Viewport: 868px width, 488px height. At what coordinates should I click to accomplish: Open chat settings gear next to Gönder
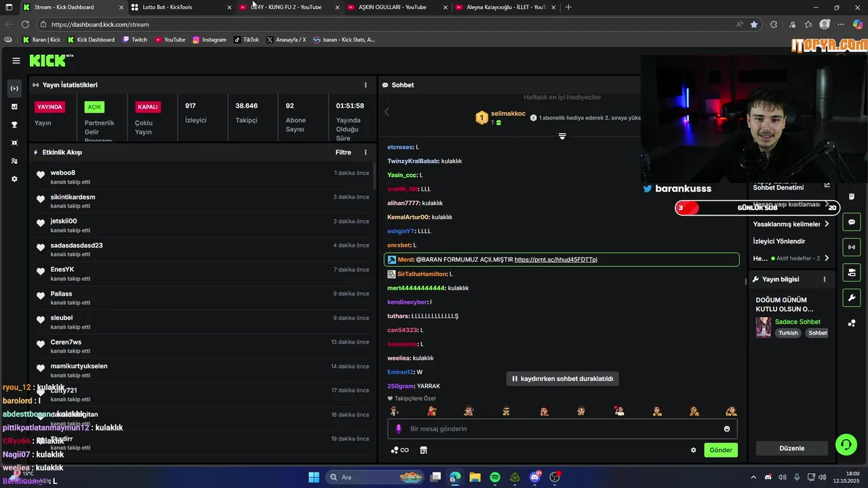click(693, 450)
